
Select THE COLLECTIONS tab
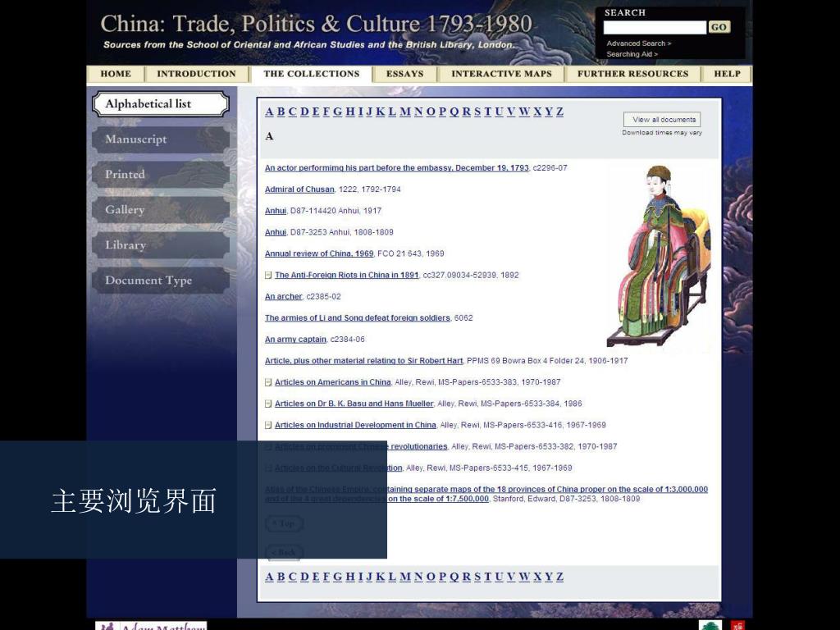coord(311,74)
